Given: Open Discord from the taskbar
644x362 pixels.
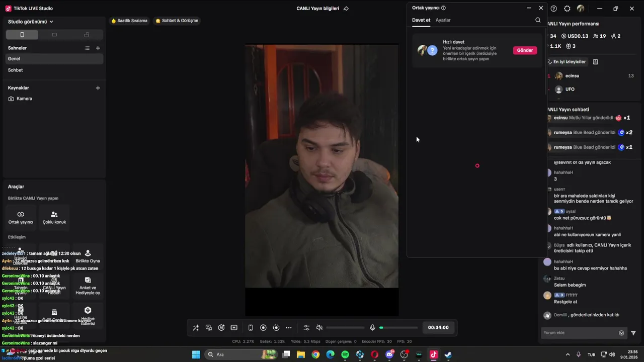Looking at the screenshot, I should [x=389, y=354].
